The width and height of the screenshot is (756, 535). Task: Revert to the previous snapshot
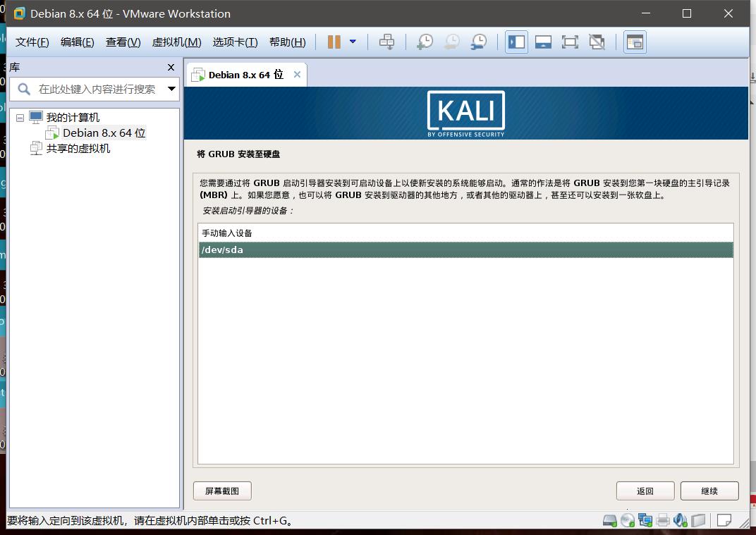tap(452, 42)
